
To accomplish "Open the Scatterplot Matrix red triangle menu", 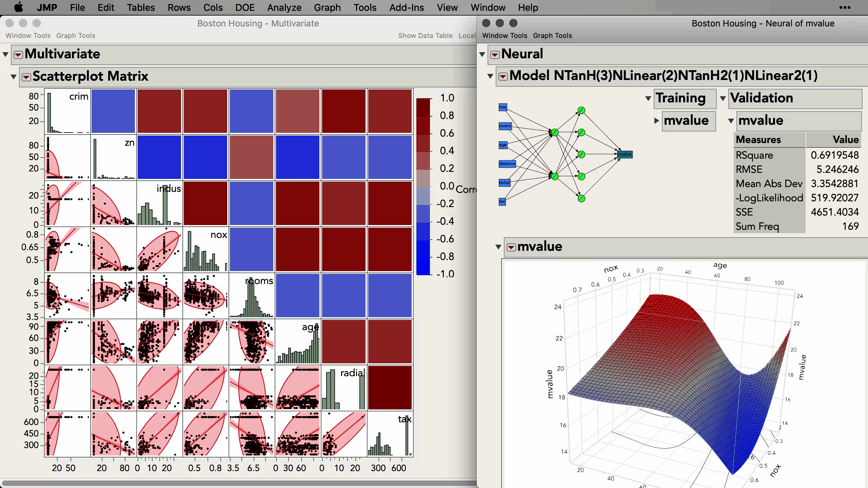I will [26, 77].
